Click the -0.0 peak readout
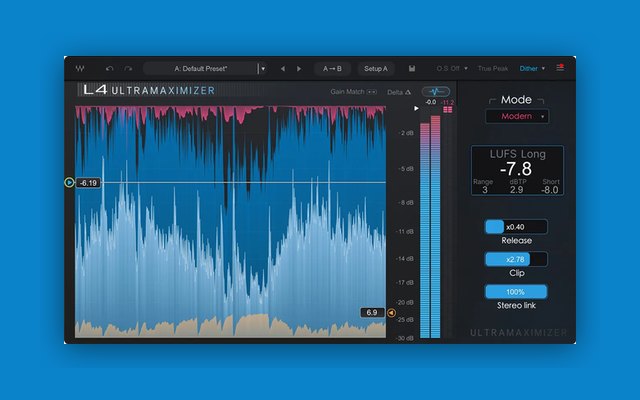Screen dimensions: 640x400 point(431,102)
